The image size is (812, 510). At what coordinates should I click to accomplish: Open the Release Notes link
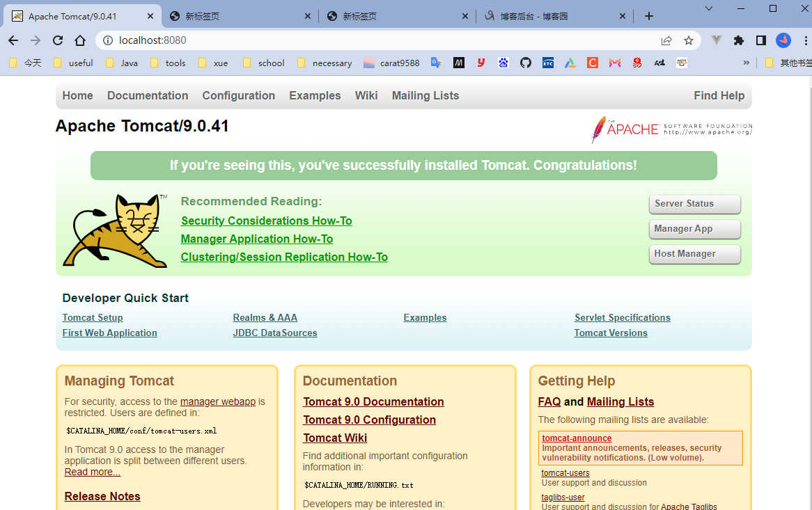[x=102, y=497]
